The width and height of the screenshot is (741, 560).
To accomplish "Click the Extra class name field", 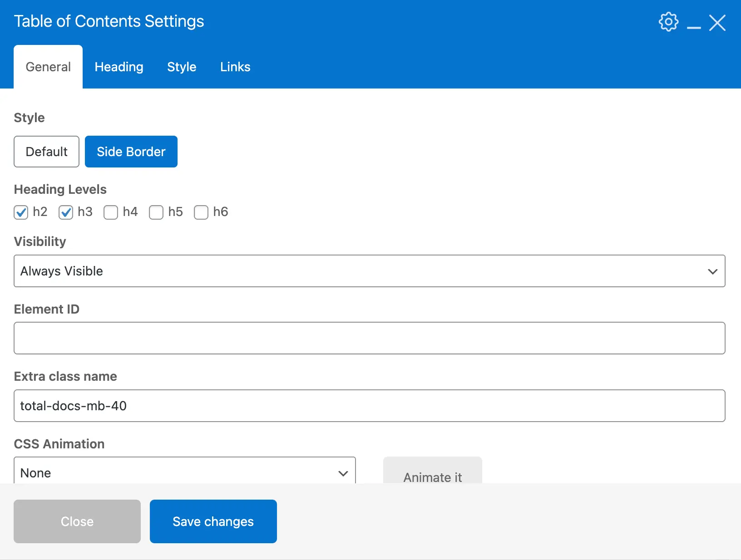I will pos(369,406).
